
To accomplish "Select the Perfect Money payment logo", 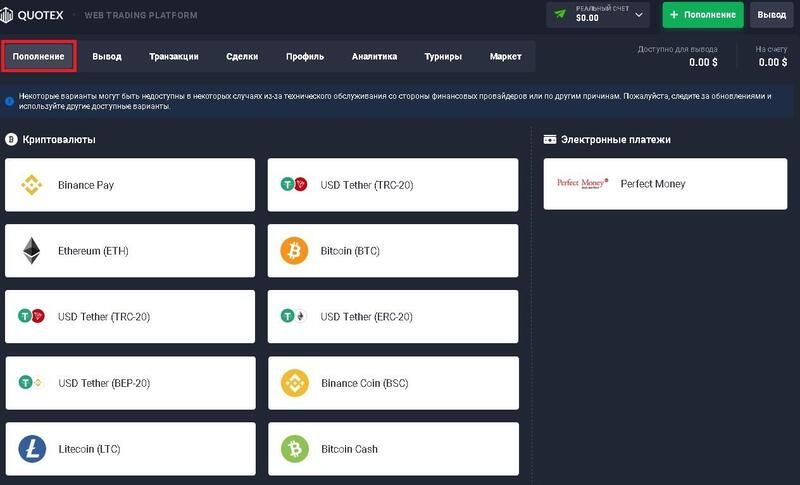I will click(582, 183).
